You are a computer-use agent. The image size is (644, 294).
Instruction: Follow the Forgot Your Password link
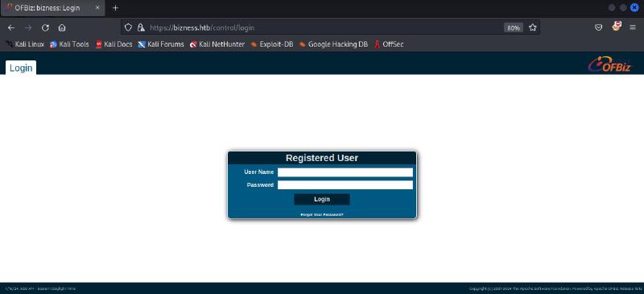(x=322, y=214)
